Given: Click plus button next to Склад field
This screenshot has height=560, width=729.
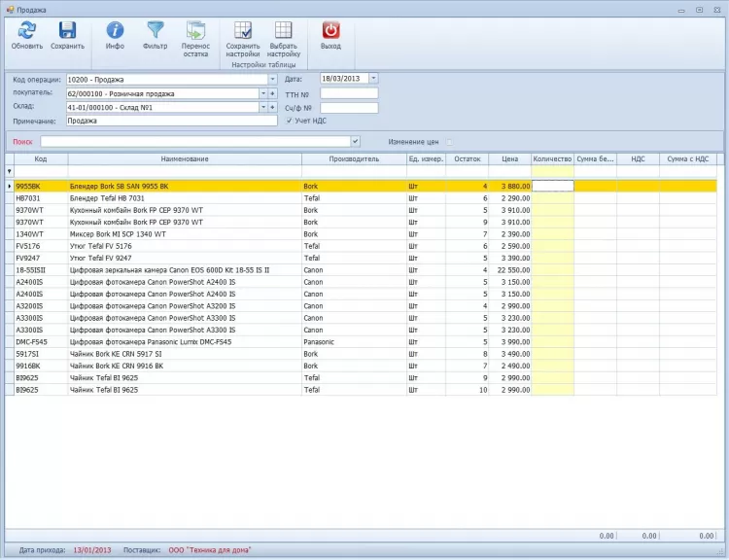Looking at the screenshot, I should (x=273, y=108).
